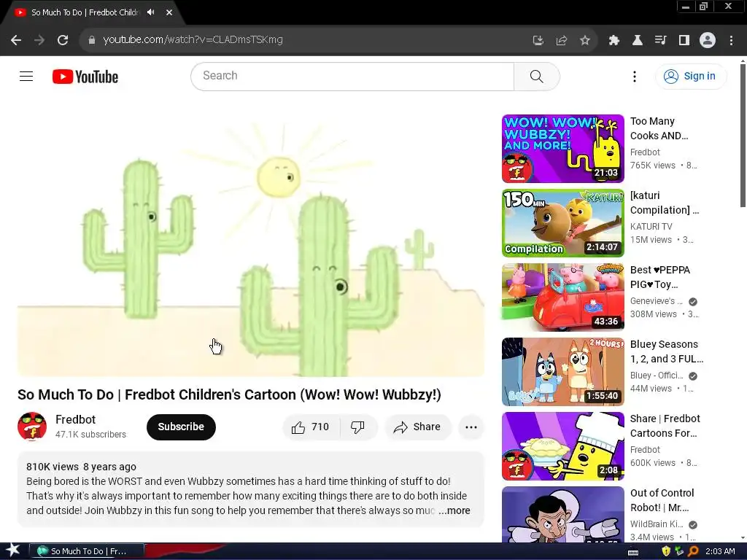Open Too Many Cooks AND video title
The width and height of the screenshot is (747, 560).
click(x=659, y=128)
